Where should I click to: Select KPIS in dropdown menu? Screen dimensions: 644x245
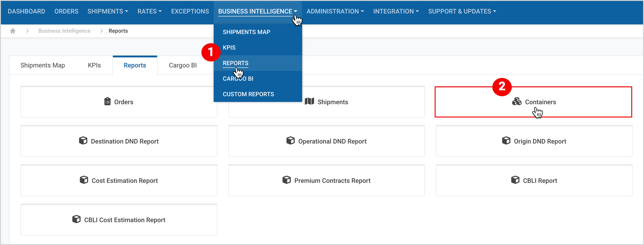(258, 47)
